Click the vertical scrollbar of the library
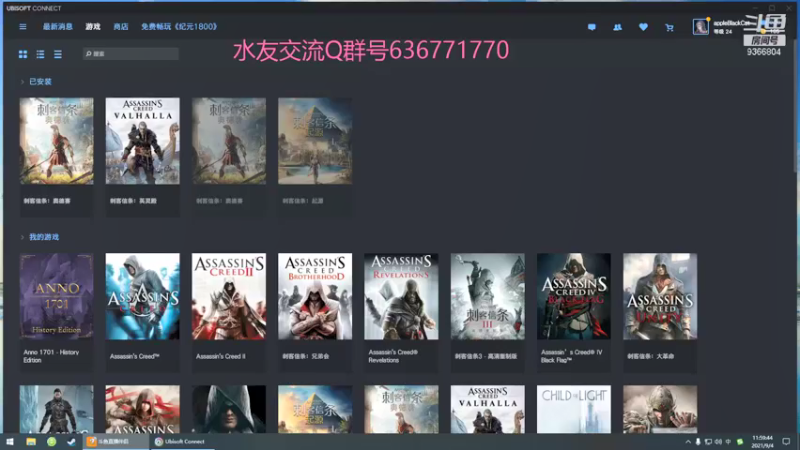800x450 pixels. [x=796, y=107]
